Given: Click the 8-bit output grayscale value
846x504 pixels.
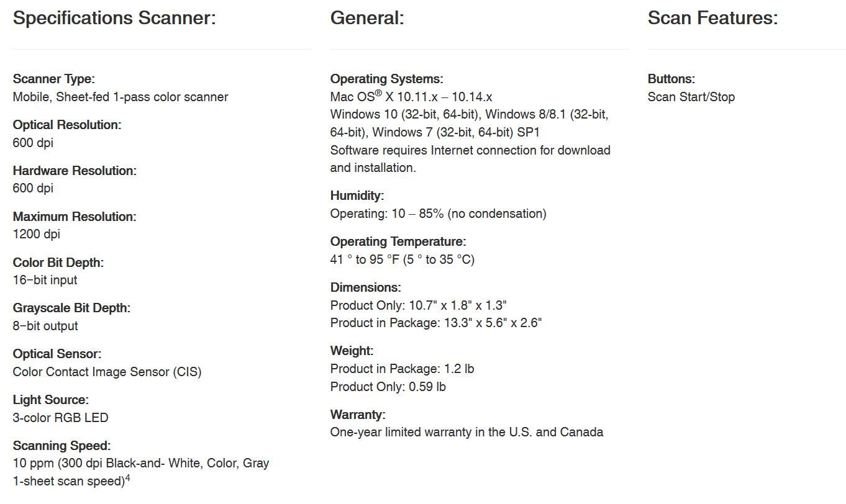Looking at the screenshot, I should [45, 326].
